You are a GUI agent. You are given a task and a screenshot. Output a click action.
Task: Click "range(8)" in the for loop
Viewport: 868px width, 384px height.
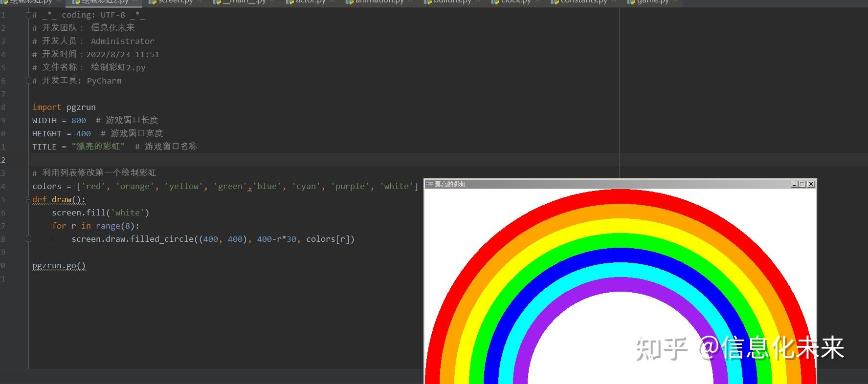pos(115,226)
